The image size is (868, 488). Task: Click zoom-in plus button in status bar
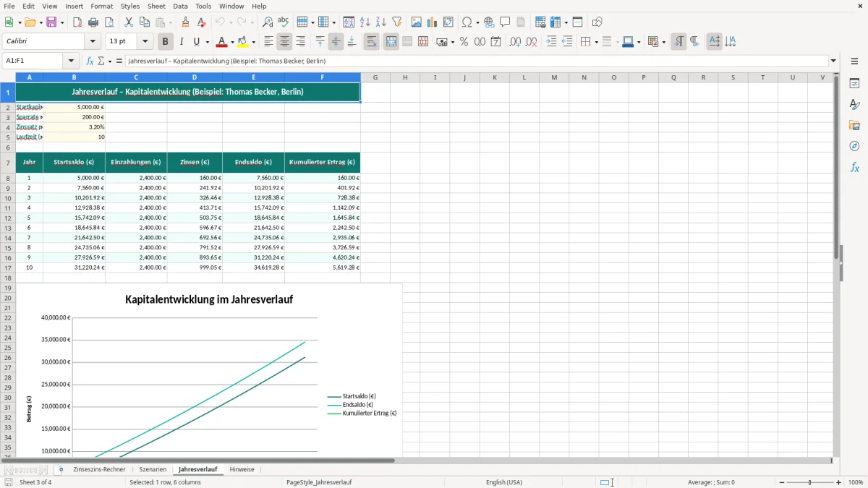(839, 482)
